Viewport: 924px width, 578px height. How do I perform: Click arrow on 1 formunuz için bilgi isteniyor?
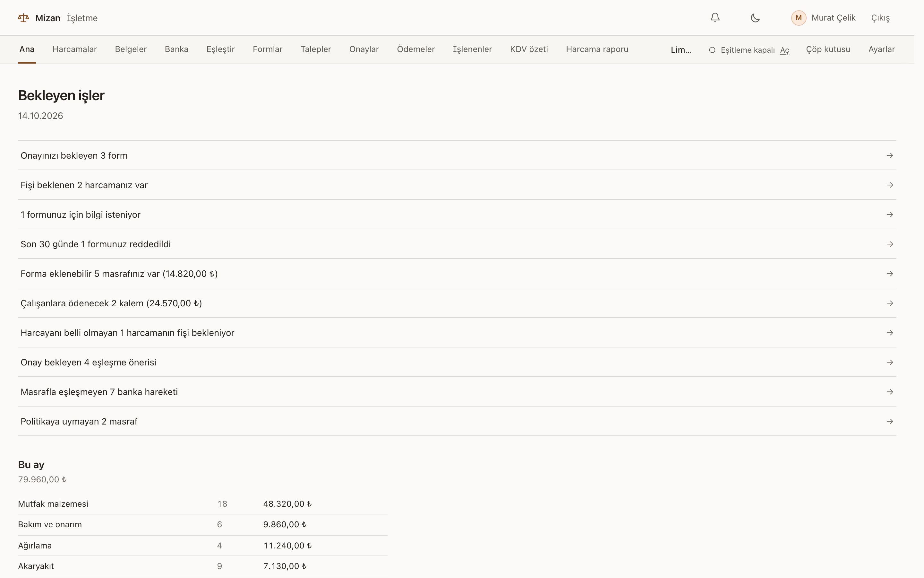890,215
